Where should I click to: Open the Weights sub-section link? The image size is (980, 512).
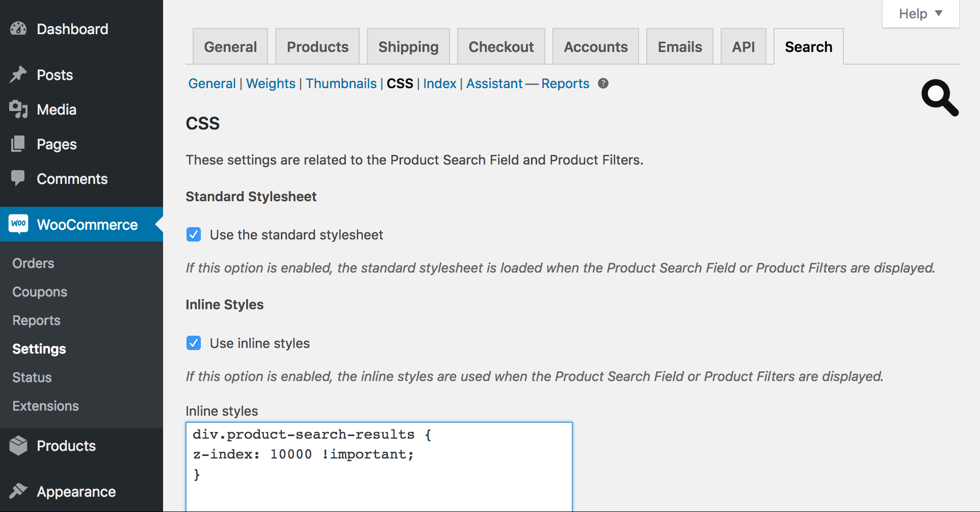point(271,84)
